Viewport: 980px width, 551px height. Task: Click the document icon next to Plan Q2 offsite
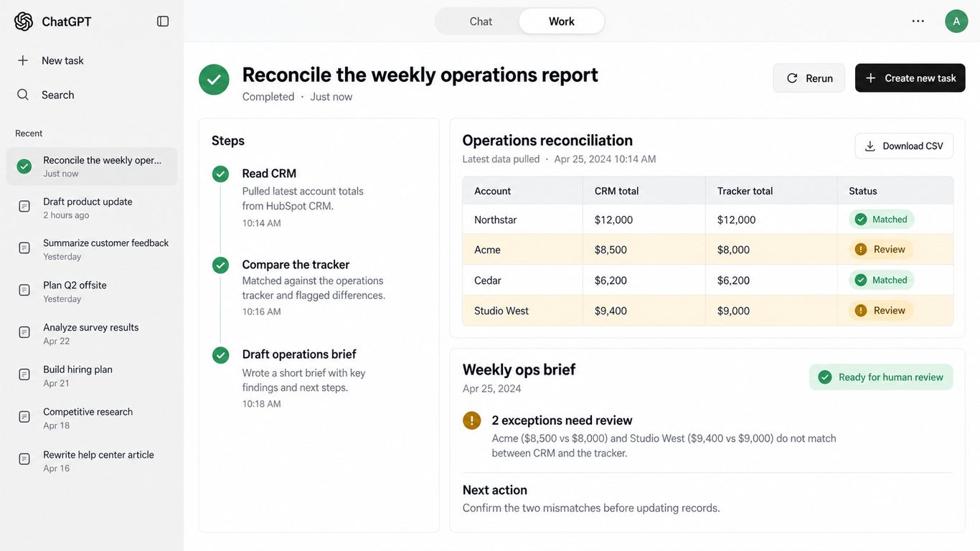24,291
